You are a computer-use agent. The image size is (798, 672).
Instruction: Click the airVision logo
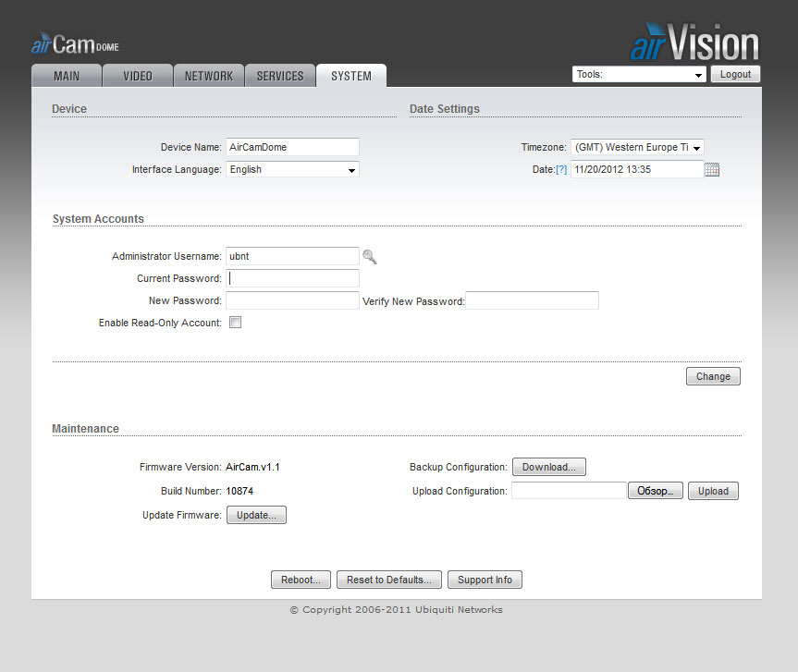[x=693, y=41]
